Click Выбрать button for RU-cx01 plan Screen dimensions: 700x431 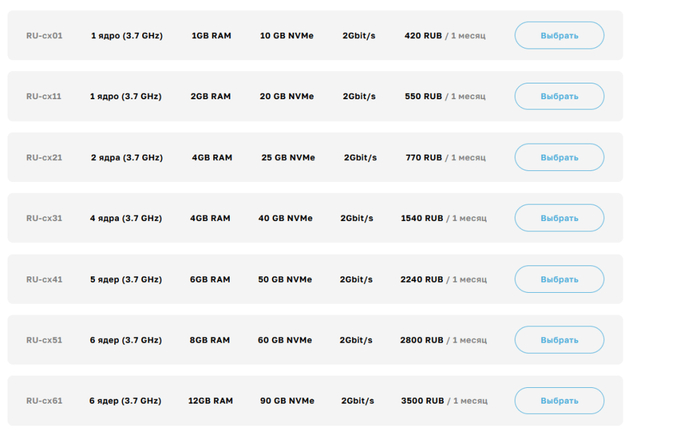pyautogui.click(x=559, y=36)
